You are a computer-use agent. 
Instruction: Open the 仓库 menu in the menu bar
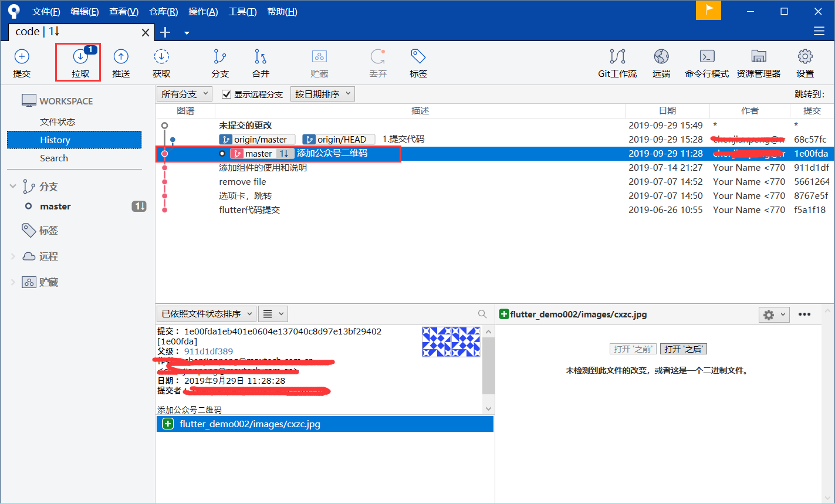click(163, 11)
